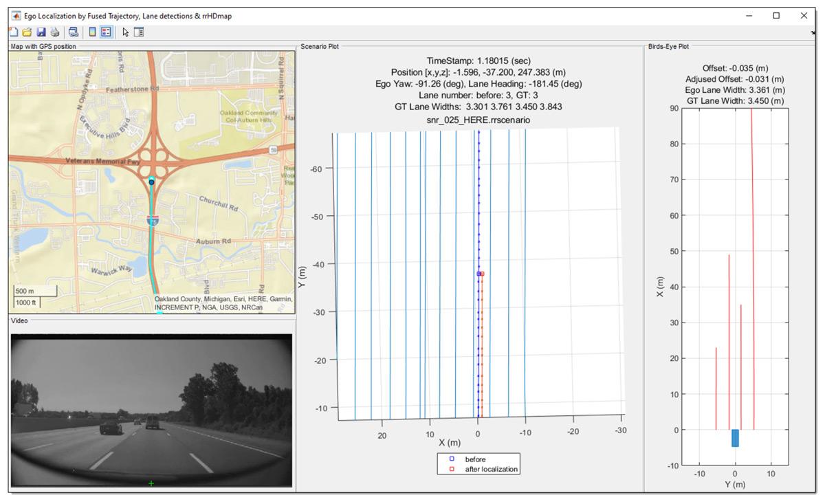Save the figure with the floppy disk icon
This screenshot has height=504, width=825.
(41, 32)
